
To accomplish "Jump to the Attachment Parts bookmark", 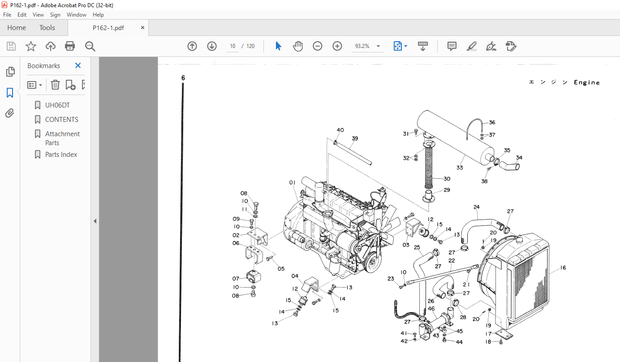I will tap(62, 138).
